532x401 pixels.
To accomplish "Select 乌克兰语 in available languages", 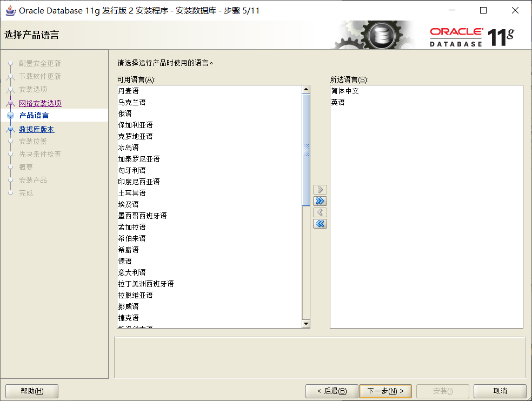I will [209, 102].
